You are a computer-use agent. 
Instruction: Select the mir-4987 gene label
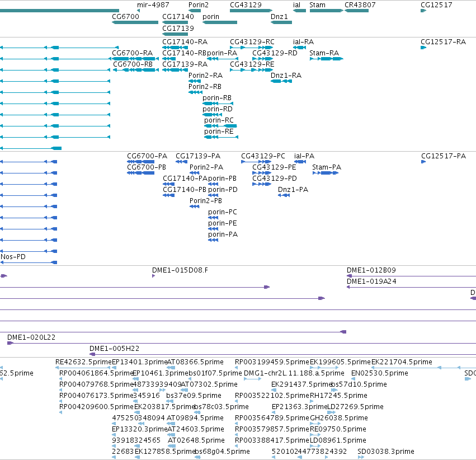tap(153, 5)
